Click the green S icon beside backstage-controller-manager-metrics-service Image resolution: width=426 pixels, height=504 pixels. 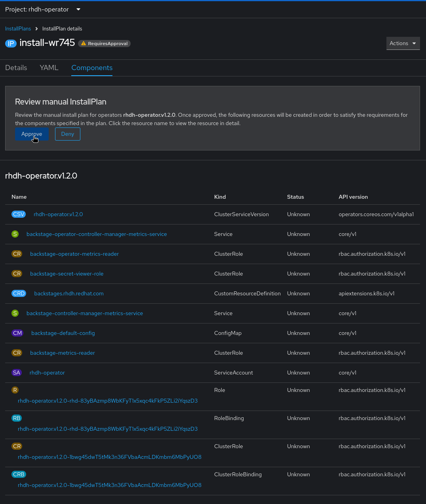tap(15, 313)
